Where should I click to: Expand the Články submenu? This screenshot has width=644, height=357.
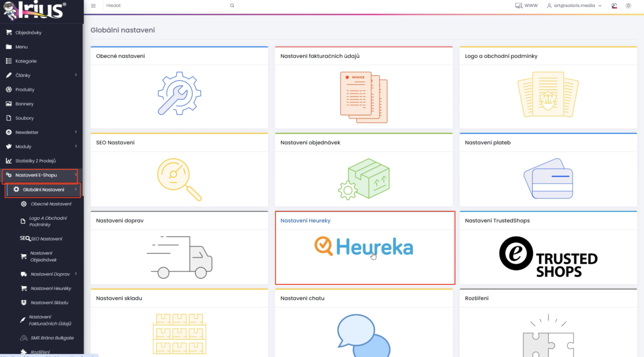(x=76, y=75)
